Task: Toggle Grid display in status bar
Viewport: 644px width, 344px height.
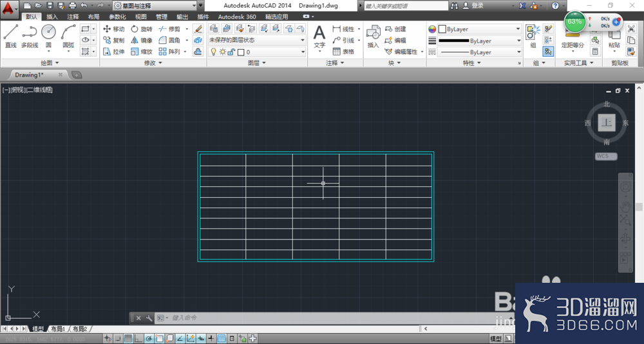Action: (128, 339)
